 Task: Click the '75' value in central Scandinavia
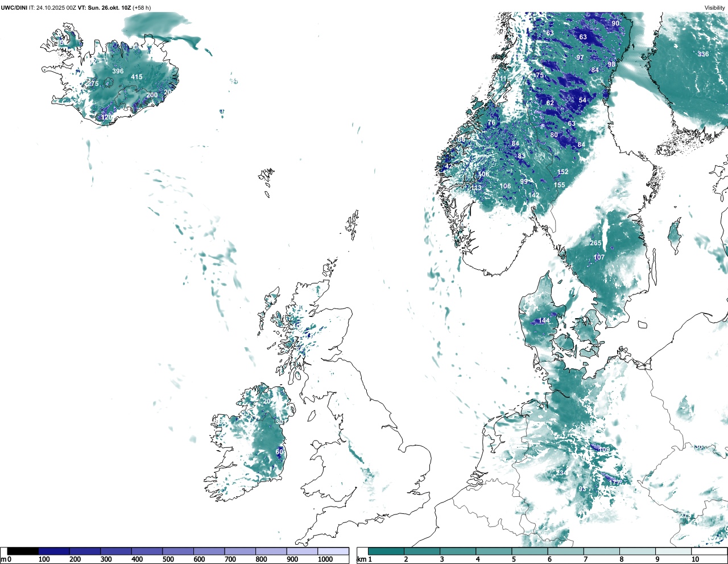(540, 75)
